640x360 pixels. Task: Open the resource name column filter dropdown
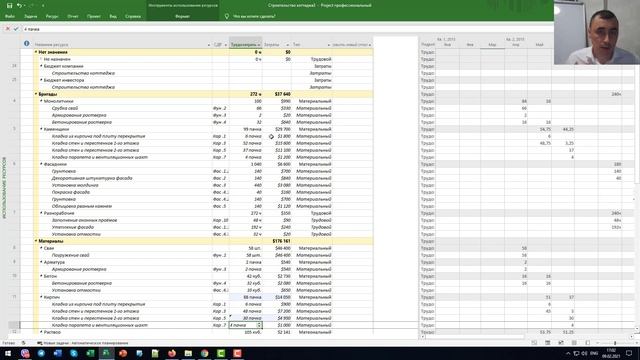(x=209, y=44)
